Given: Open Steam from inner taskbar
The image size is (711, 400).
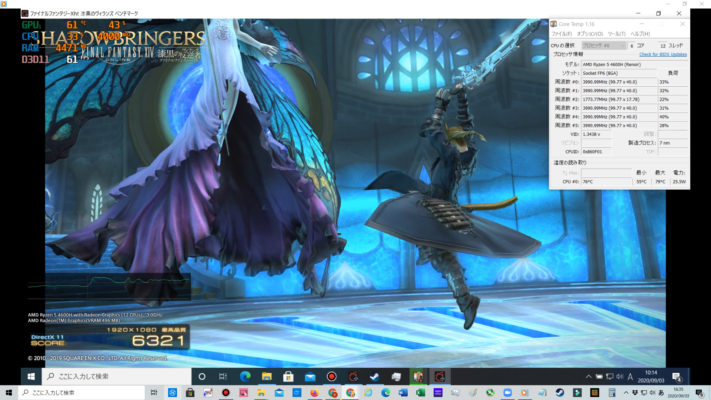Looking at the screenshot, I should (x=375, y=376).
